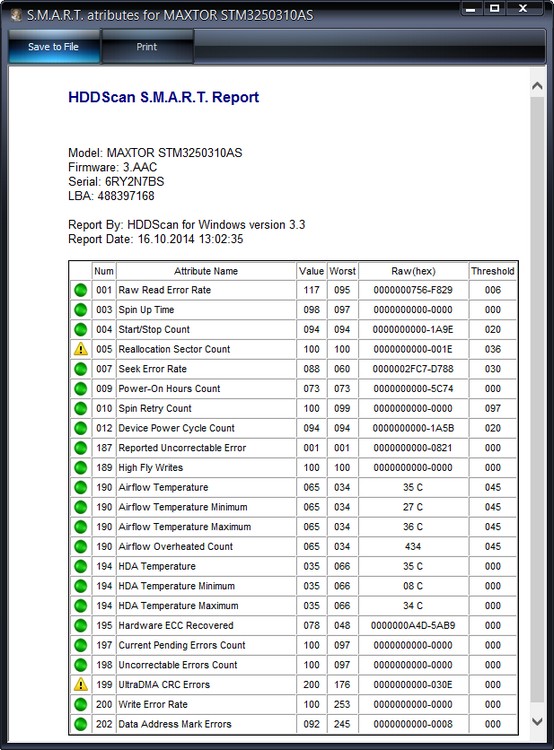Click green status icon for Spin Up Time
This screenshot has width=554, height=750.
[80, 309]
